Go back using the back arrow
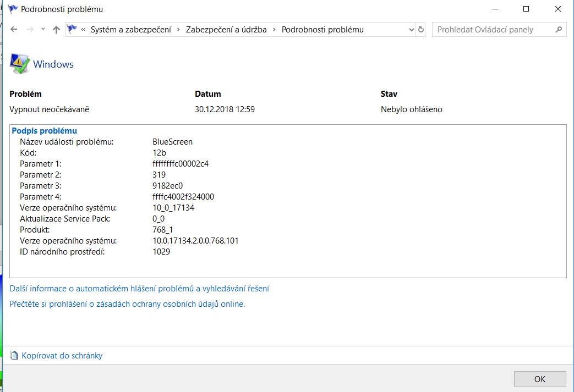The height and width of the screenshot is (392, 574). coord(14,30)
